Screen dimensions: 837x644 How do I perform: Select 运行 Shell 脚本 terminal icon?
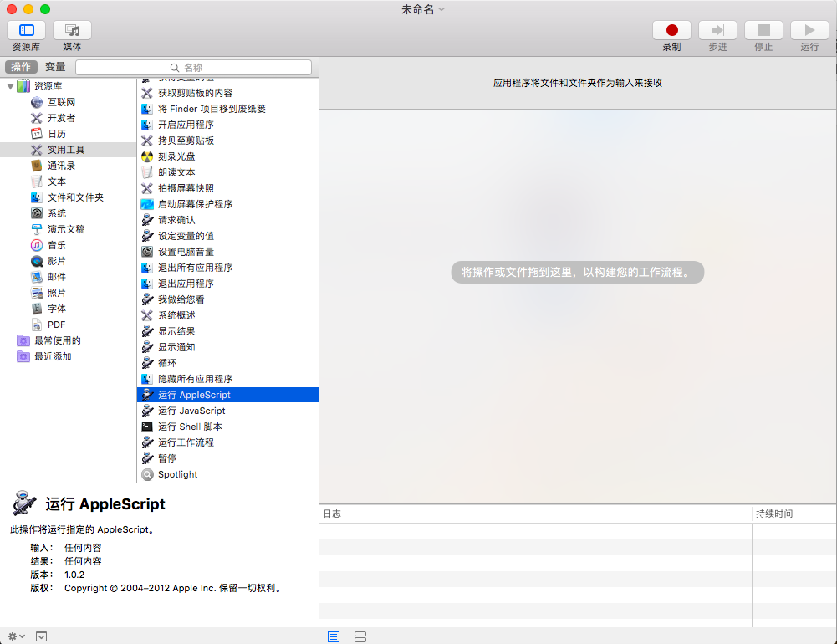pyautogui.click(x=147, y=427)
